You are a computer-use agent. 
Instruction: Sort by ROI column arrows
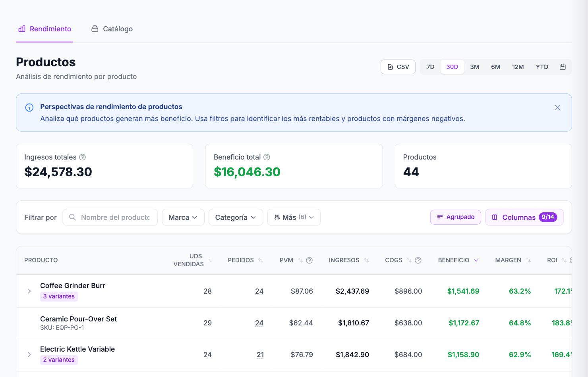(564, 260)
